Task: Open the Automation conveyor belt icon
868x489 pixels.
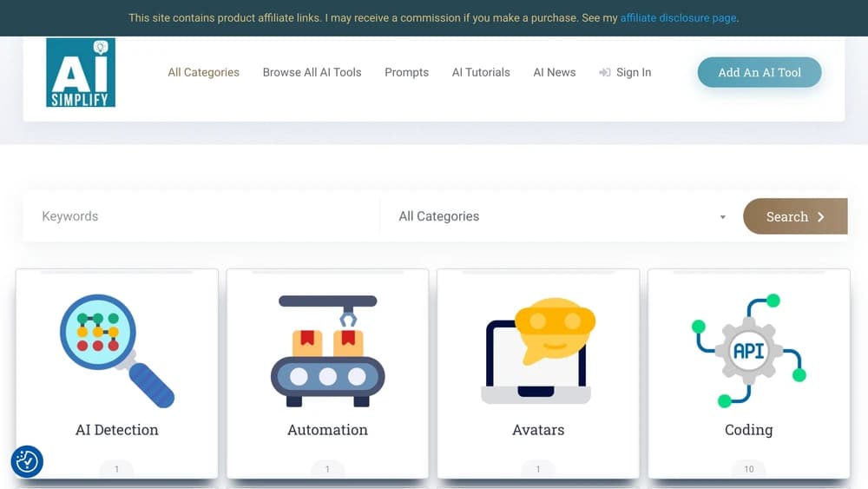Action: point(328,351)
